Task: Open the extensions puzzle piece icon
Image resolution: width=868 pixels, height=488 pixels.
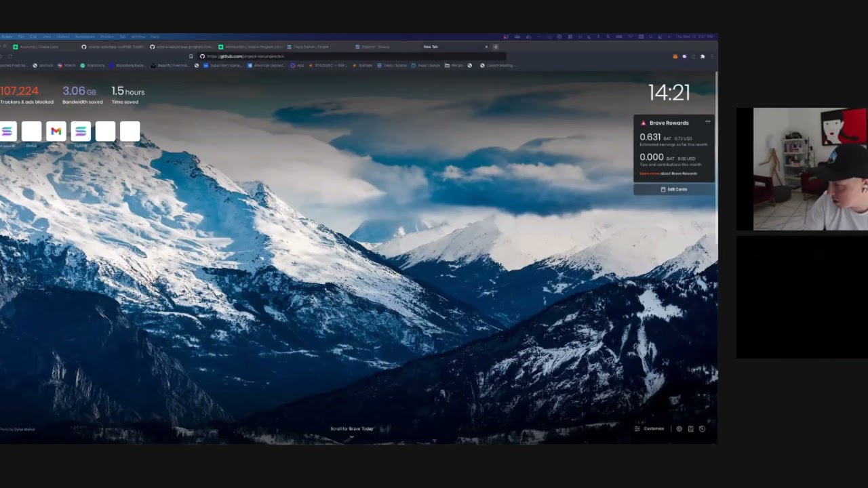Action: coord(703,56)
